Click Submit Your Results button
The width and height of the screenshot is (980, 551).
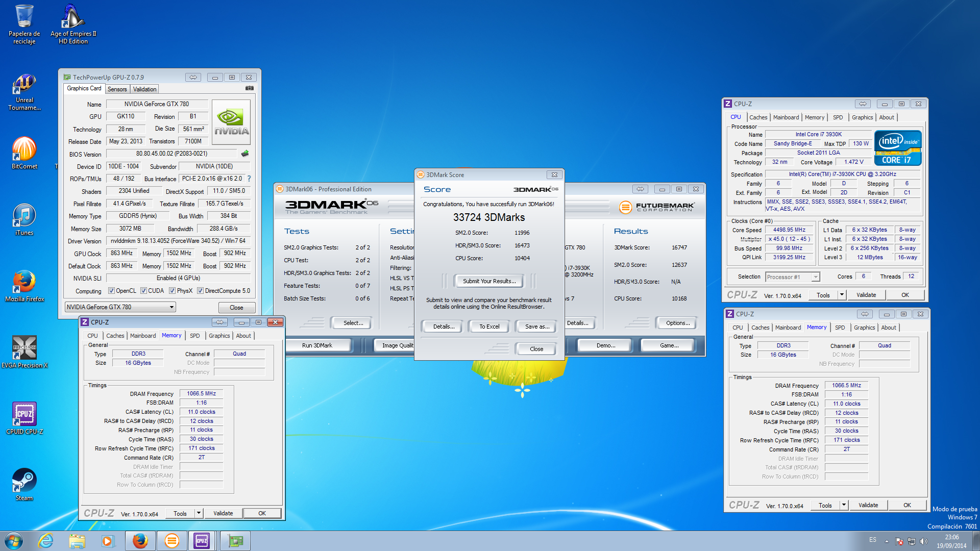click(x=489, y=281)
